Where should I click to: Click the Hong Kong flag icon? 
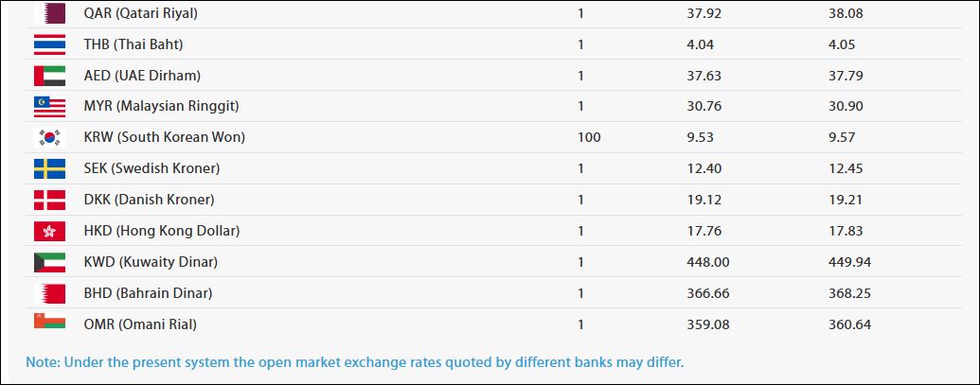click(x=49, y=231)
